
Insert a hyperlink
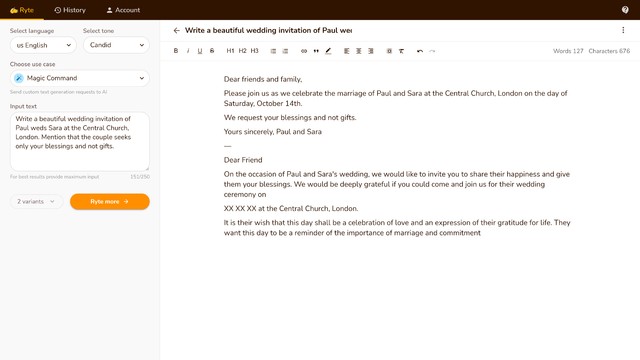304,51
